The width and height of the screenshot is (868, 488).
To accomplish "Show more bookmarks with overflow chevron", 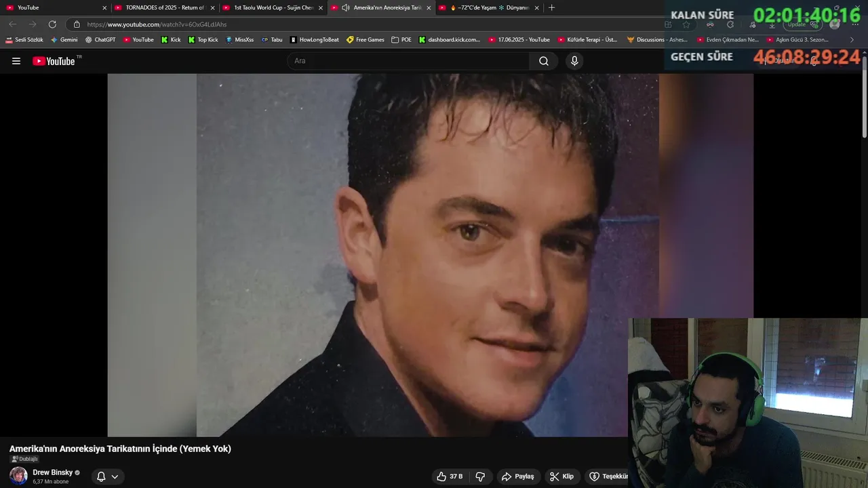I will 852,40.
